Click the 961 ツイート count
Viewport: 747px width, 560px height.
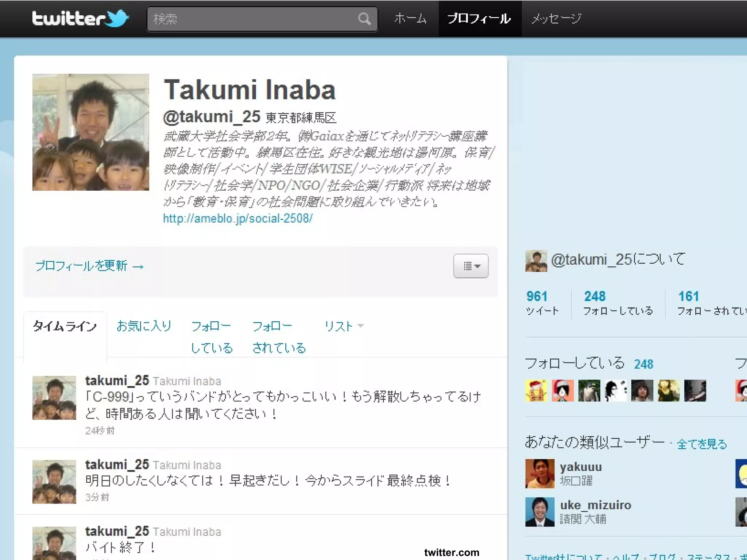(x=537, y=296)
